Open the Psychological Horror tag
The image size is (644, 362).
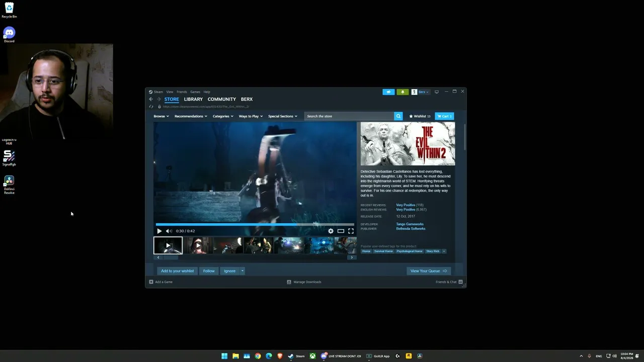410,251
